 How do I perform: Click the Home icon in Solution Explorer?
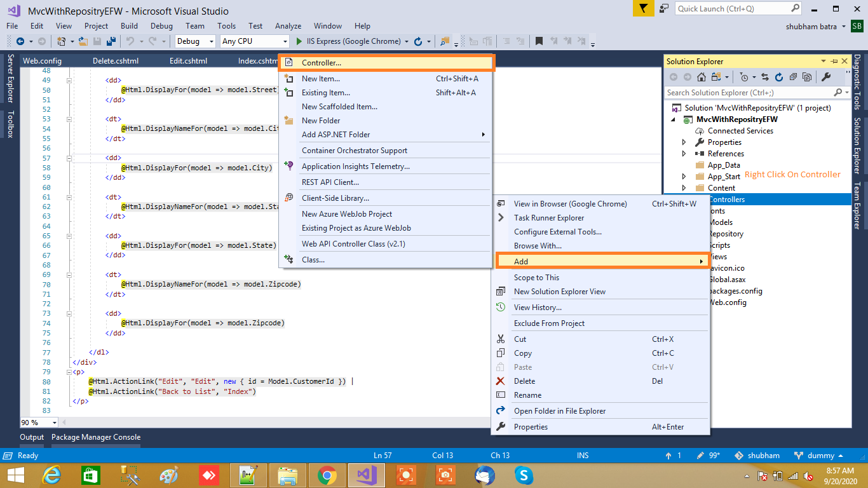(x=702, y=77)
